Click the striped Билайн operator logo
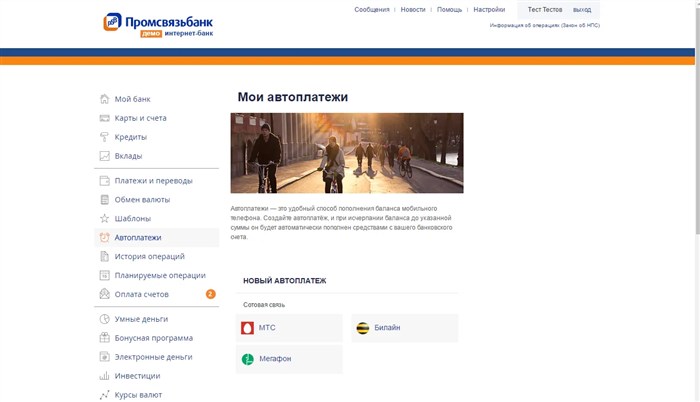This screenshot has width=700, height=402. [363, 328]
